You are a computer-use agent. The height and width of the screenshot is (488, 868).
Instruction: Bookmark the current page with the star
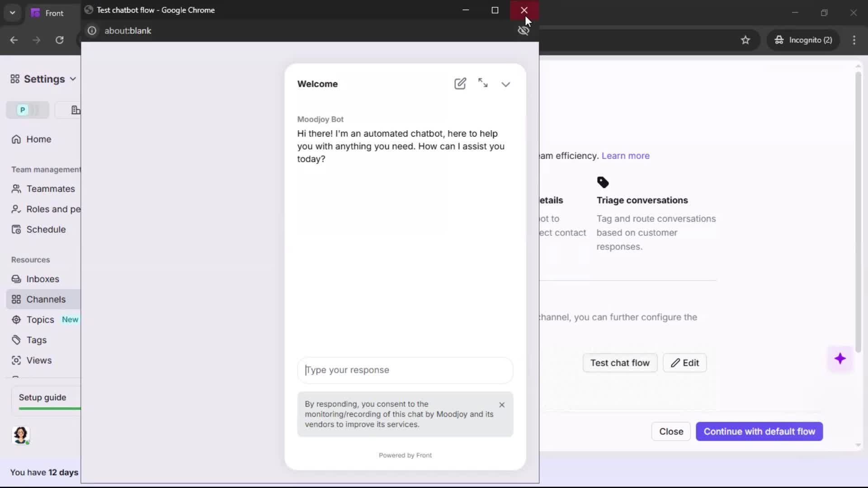tap(745, 40)
